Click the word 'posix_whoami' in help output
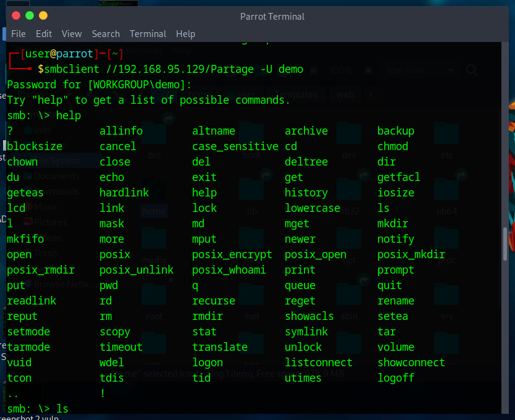515x420 pixels. [x=229, y=270]
